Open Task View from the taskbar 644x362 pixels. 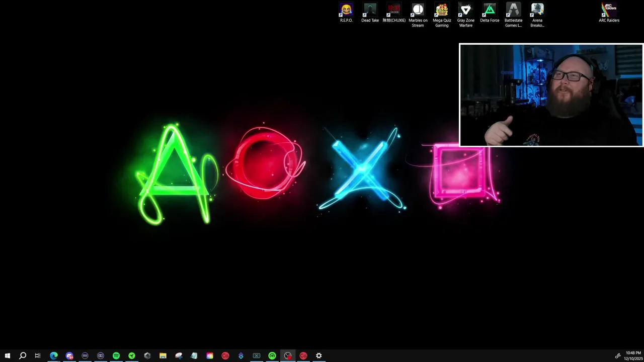[x=38, y=355]
